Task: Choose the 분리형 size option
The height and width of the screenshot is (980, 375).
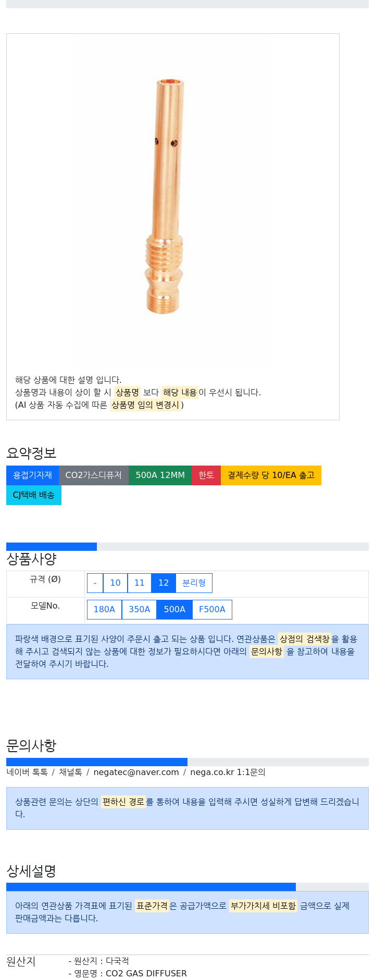Action: click(194, 583)
